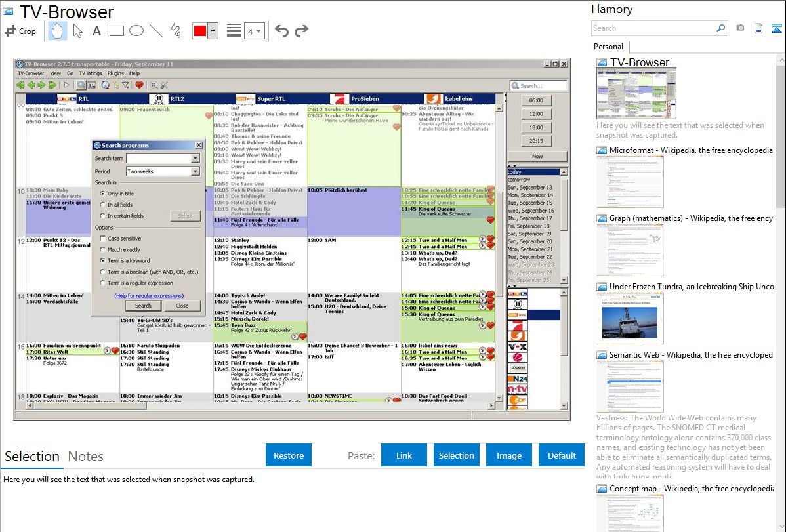This screenshot has width=786, height=532.
Task: Open the Go menu in TV-Browser
Action: 70,73
